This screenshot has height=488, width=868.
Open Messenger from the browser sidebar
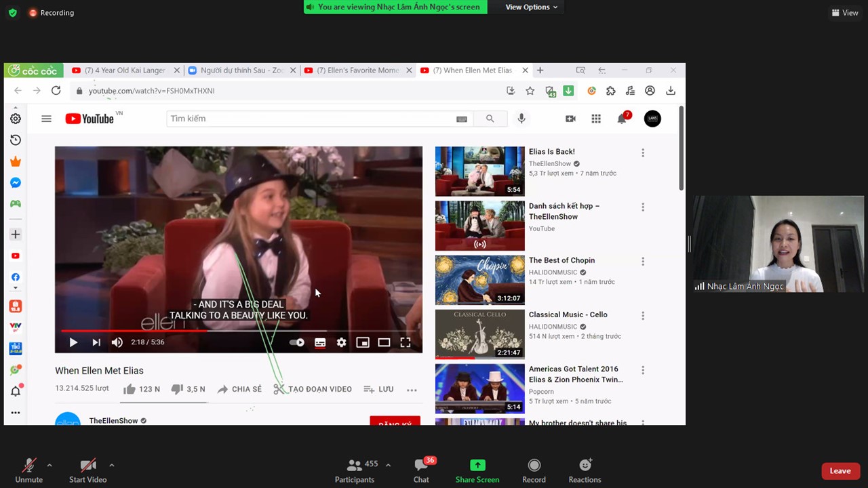[16, 183]
